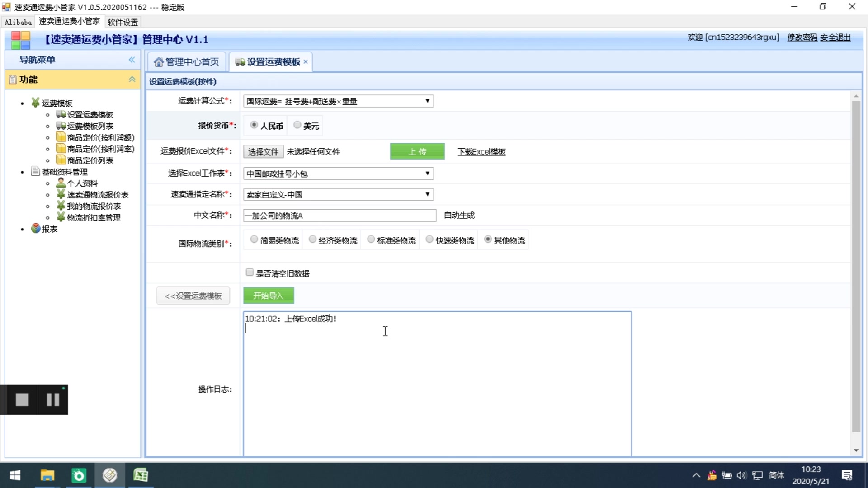Screen dimensions: 868x488
Task: Select 美元 as quote currency
Action: coord(297,125)
